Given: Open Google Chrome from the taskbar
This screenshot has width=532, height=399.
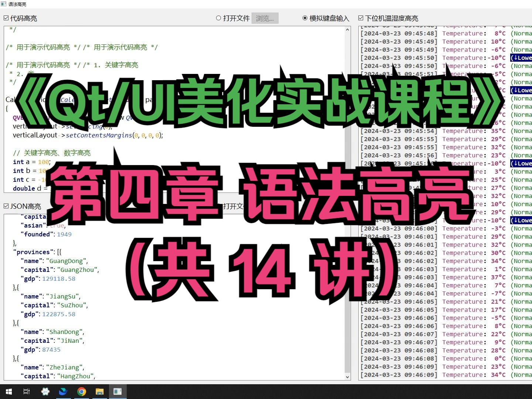Looking at the screenshot, I should [x=81, y=392].
